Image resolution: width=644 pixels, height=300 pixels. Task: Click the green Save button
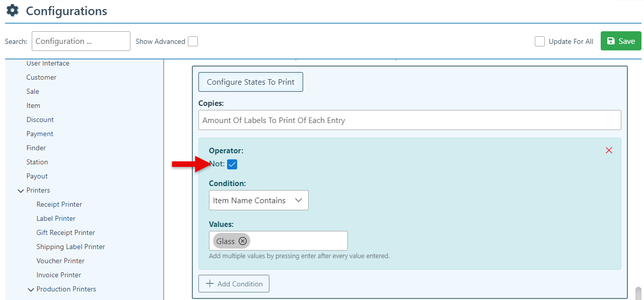point(621,41)
